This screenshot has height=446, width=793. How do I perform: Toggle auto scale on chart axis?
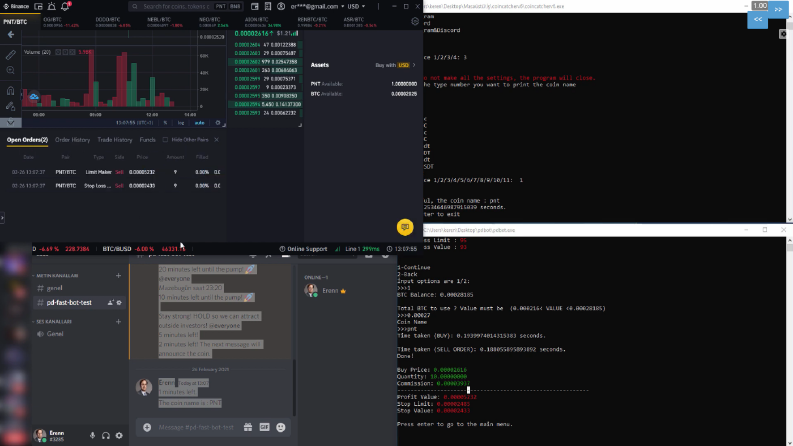pyautogui.click(x=199, y=123)
